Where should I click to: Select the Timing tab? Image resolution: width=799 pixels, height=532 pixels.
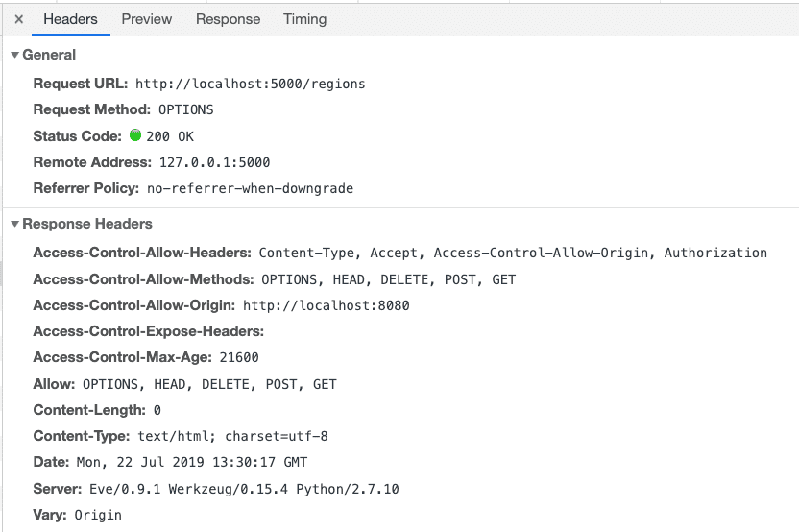[304, 19]
